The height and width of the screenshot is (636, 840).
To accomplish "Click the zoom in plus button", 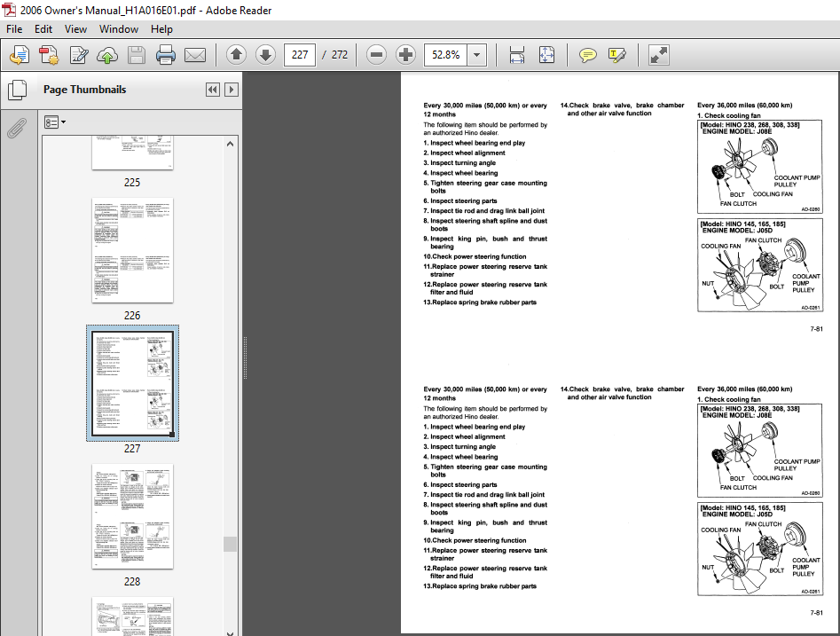I will tap(405, 55).
